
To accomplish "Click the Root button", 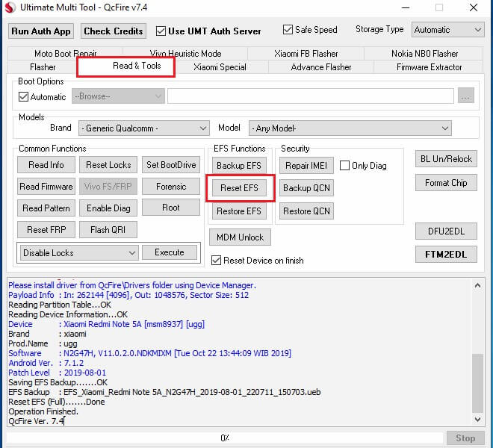I will point(171,208).
